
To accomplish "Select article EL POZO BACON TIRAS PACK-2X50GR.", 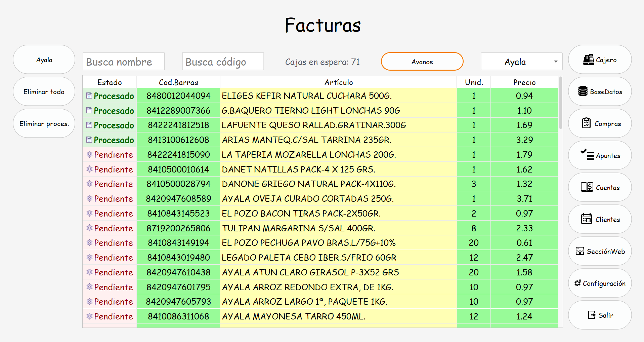I will pyautogui.click(x=339, y=214).
